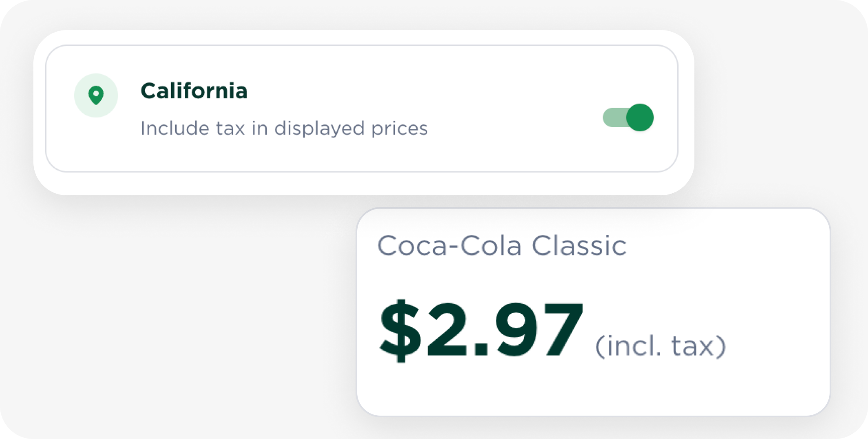The image size is (868, 439).
Task: Select the California heading
Action: 194,91
